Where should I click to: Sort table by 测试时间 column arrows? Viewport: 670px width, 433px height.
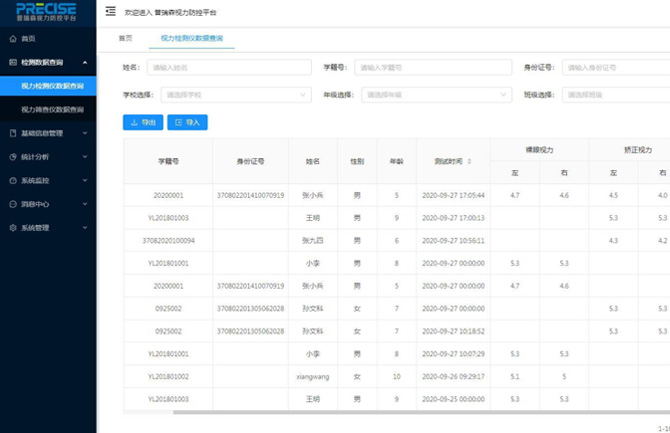pos(469,161)
